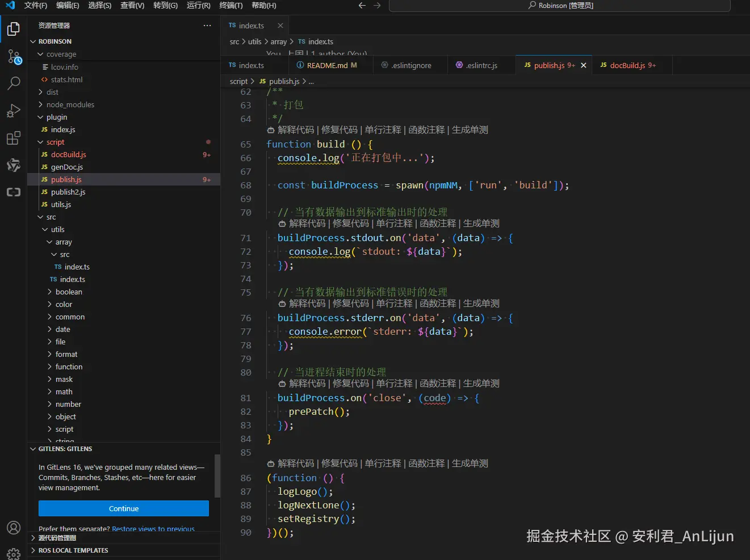Open the Source Control view icon

pos(14,56)
